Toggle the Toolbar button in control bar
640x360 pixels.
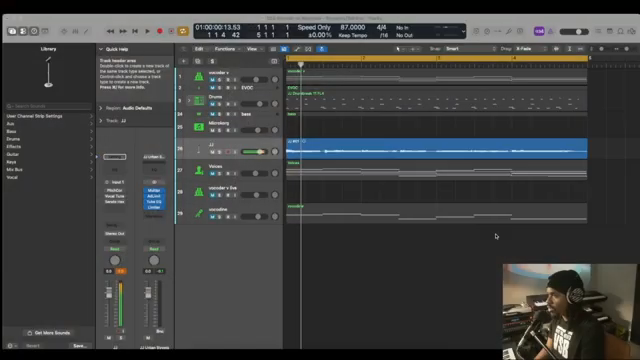(45, 31)
